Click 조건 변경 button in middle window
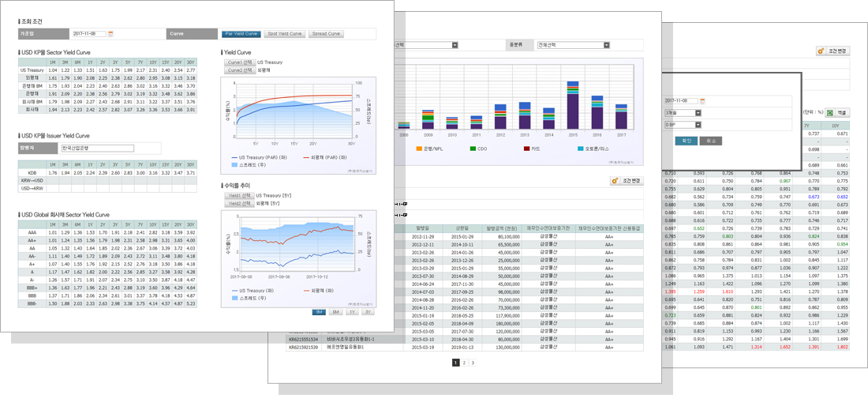Screen dimensions: 868x395 click(x=627, y=181)
